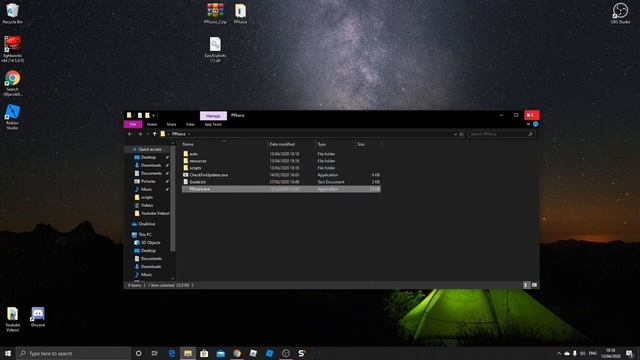Open the OBS icon in the taskbar

tap(286, 353)
